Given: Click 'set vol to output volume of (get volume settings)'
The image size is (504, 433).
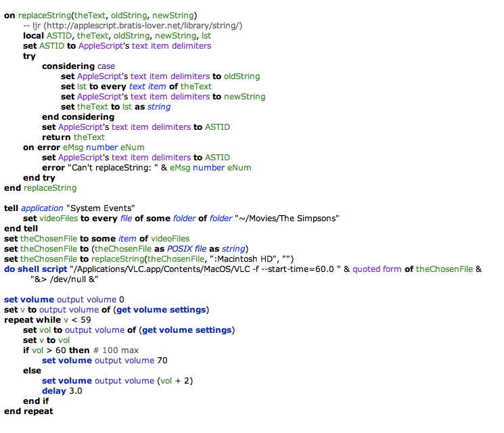Looking at the screenshot, I should click(x=129, y=330).
